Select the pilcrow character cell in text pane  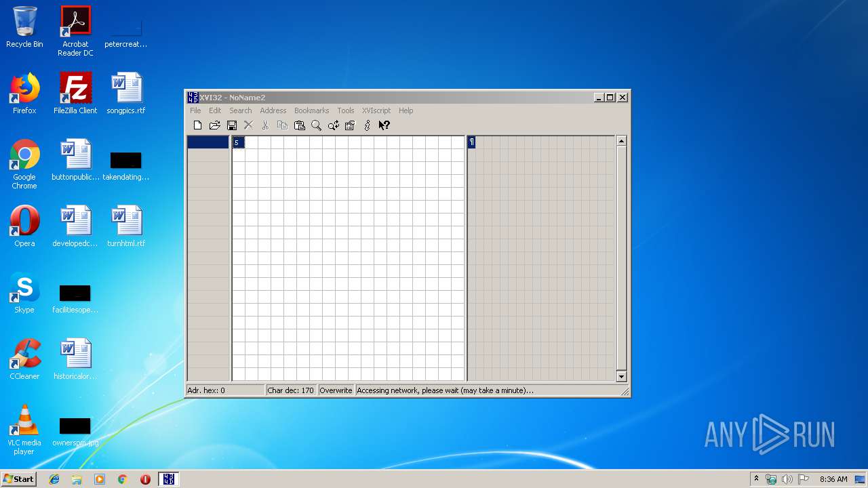pos(472,142)
